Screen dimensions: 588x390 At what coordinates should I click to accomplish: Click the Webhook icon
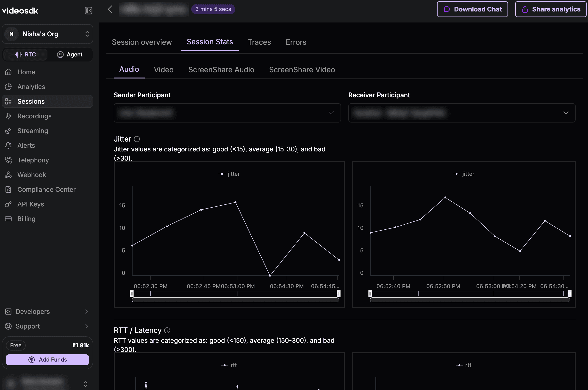[x=8, y=175]
